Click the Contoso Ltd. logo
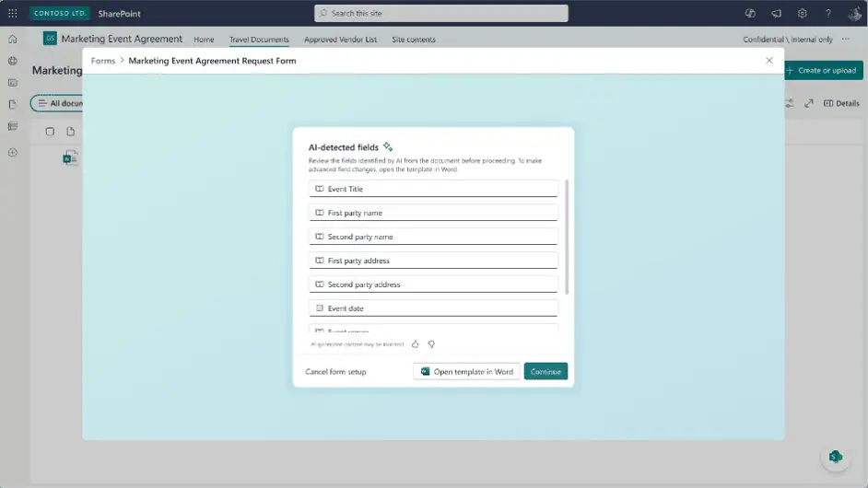Viewport: 868px width, 488px height. (x=59, y=13)
